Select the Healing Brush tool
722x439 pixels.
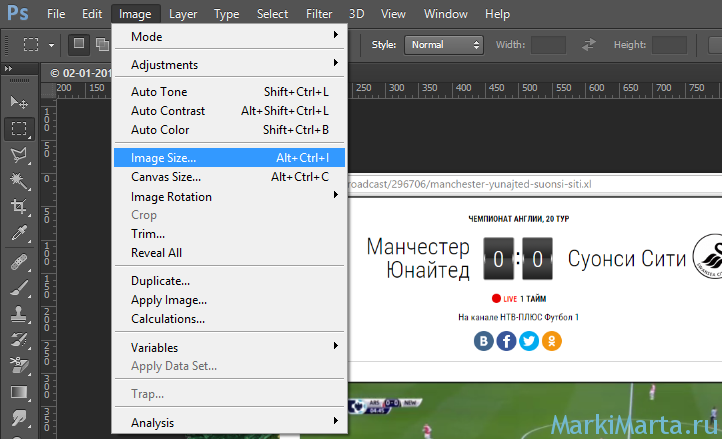[x=18, y=263]
